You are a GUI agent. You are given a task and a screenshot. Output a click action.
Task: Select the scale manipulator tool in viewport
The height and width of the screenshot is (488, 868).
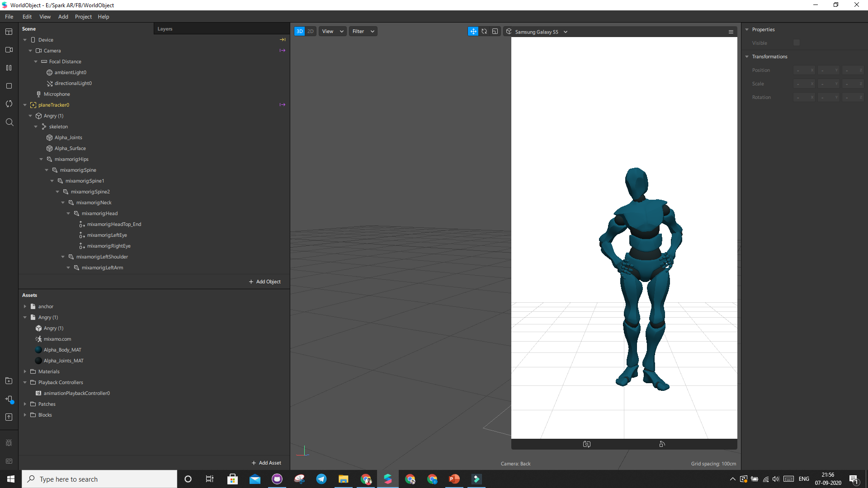point(495,31)
